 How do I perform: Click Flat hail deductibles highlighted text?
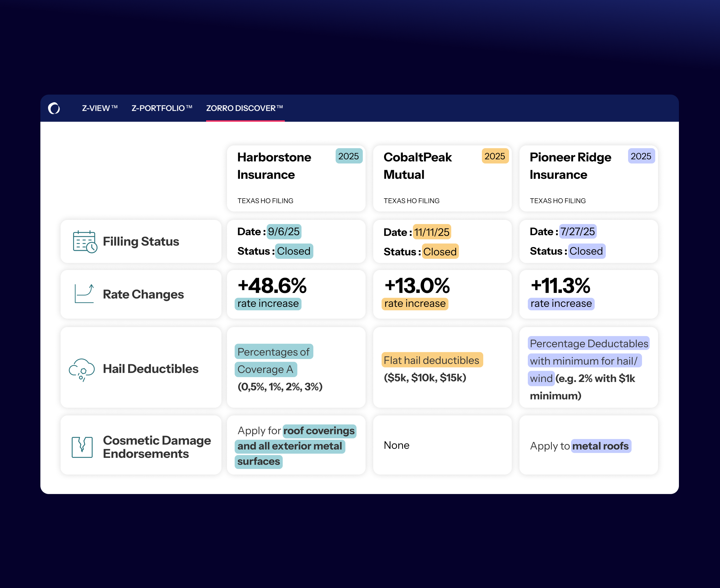432,360
